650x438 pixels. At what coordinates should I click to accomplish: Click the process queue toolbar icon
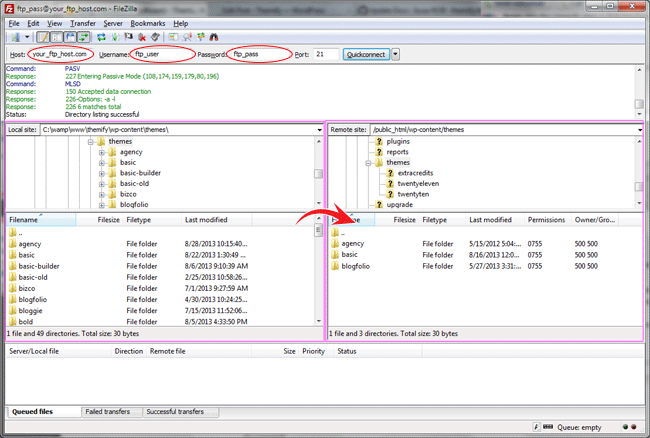(x=115, y=37)
